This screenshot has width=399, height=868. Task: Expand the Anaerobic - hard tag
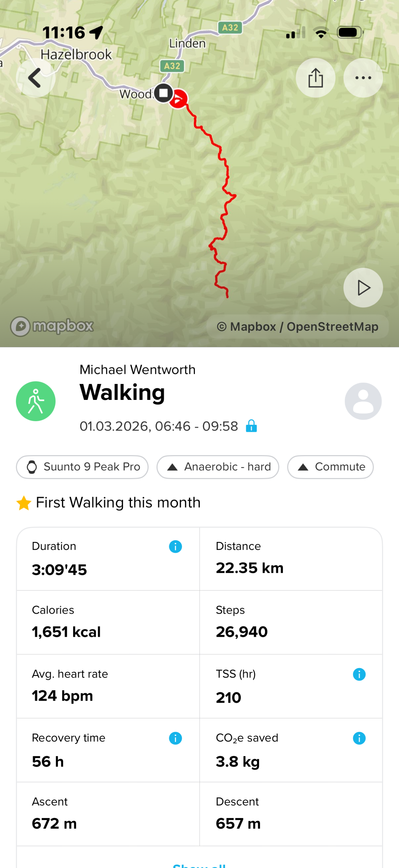tap(217, 467)
